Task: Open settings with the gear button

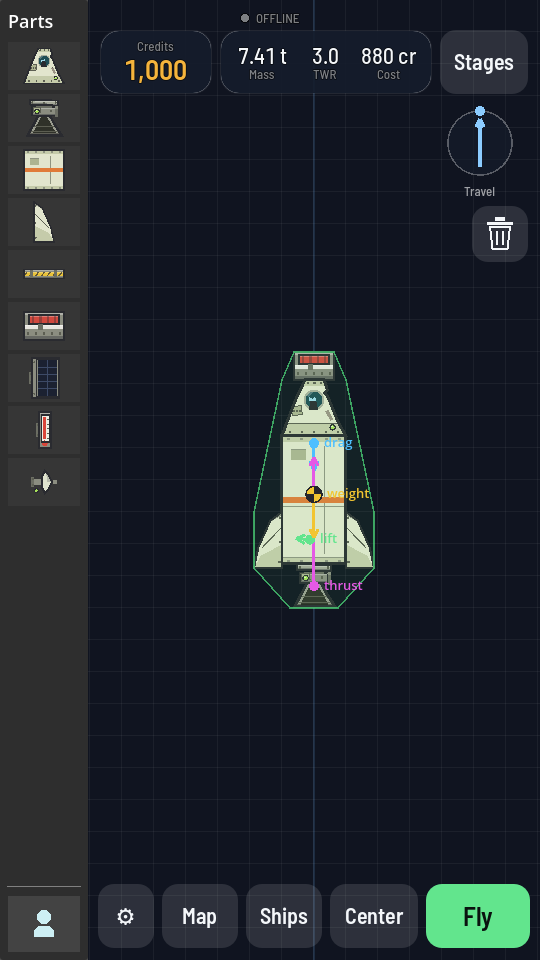Action: coord(126,916)
